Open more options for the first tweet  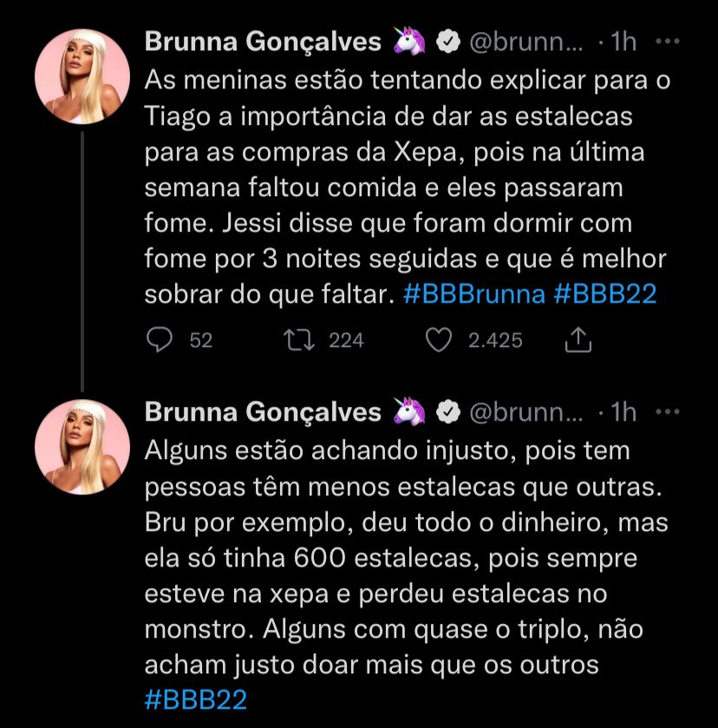tap(667, 42)
